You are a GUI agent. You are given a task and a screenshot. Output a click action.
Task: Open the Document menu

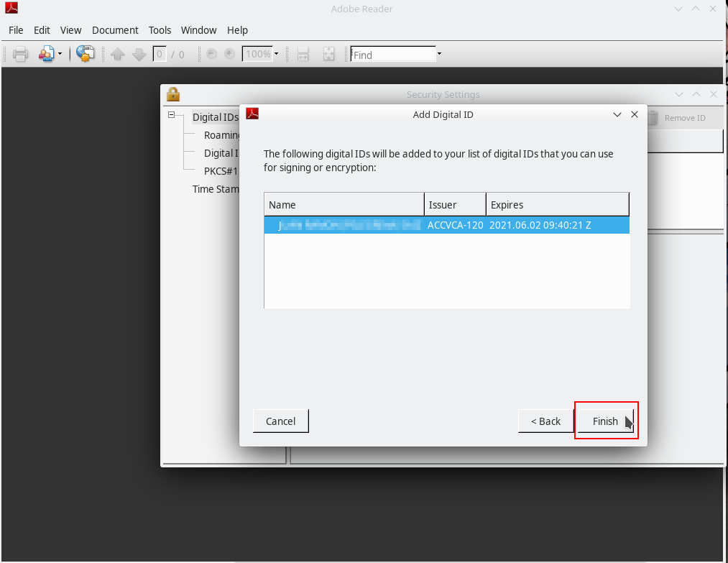coord(115,30)
